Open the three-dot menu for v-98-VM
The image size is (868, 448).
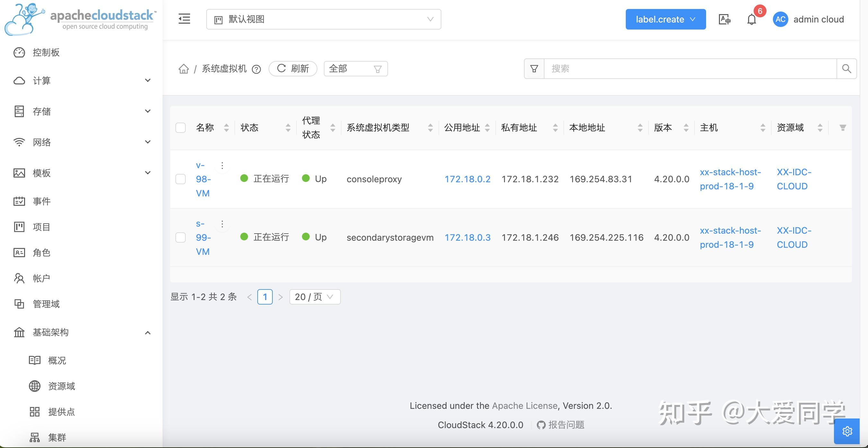click(x=222, y=166)
